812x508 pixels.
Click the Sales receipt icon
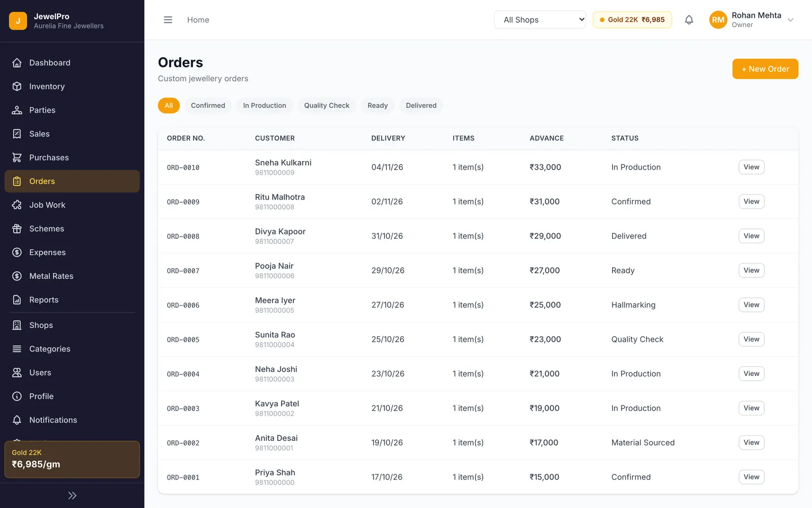point(17,134)
